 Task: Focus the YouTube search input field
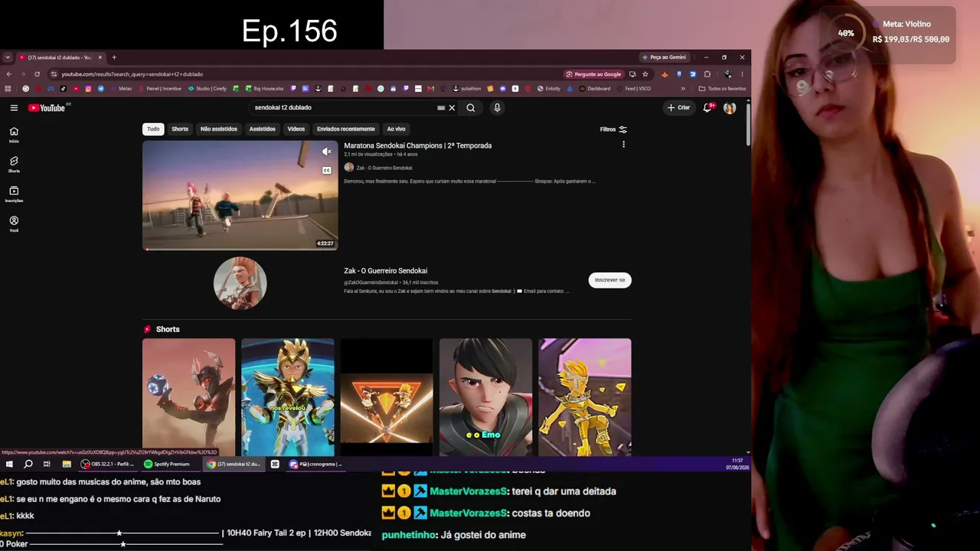(x=343, y=108)
